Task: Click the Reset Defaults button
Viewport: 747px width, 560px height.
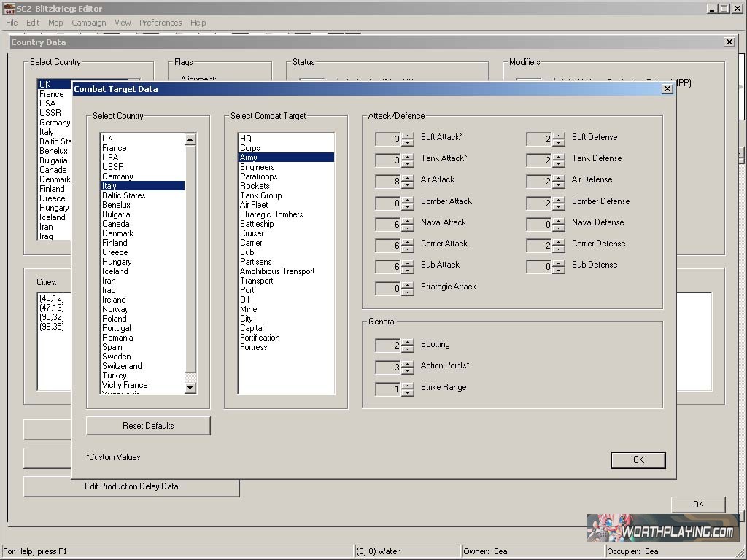Action: point(148,426)
